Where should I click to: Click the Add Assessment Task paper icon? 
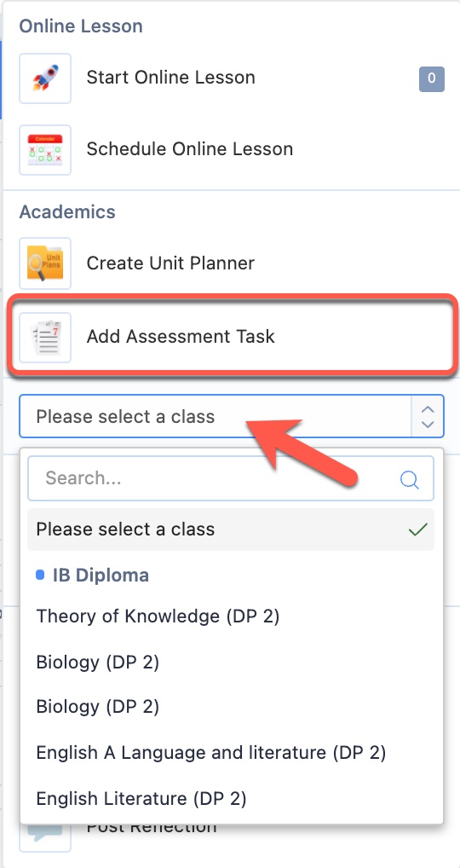[45, 338]
